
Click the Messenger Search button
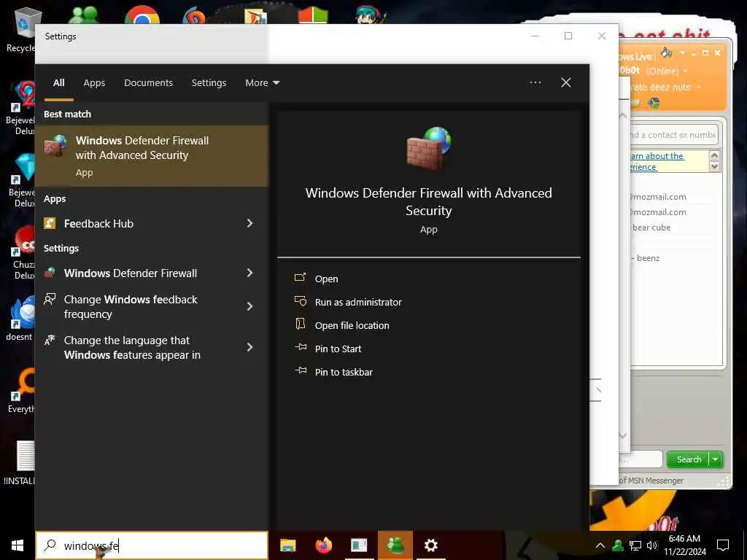pyautogui.click(x=689, y=459)
